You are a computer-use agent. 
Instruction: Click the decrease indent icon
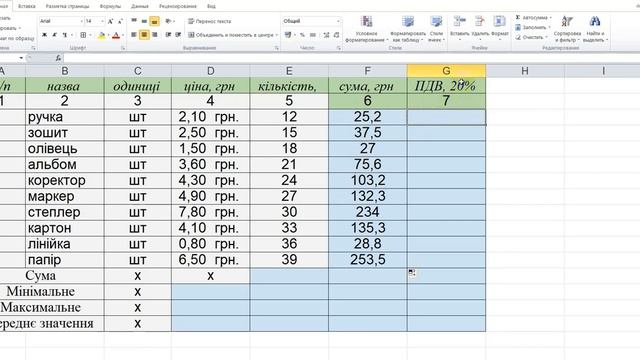(168, 35)
